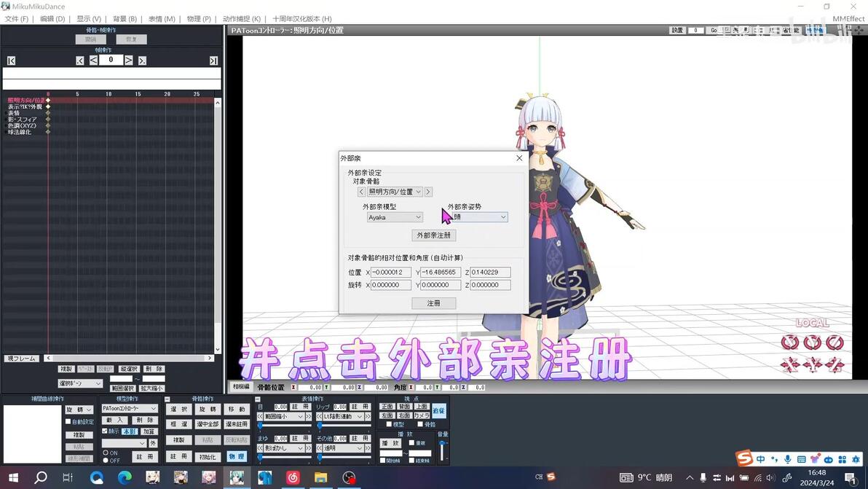The image size is (868, 489).
Task: Close the 外部亲 dialog
Action: 519,158
